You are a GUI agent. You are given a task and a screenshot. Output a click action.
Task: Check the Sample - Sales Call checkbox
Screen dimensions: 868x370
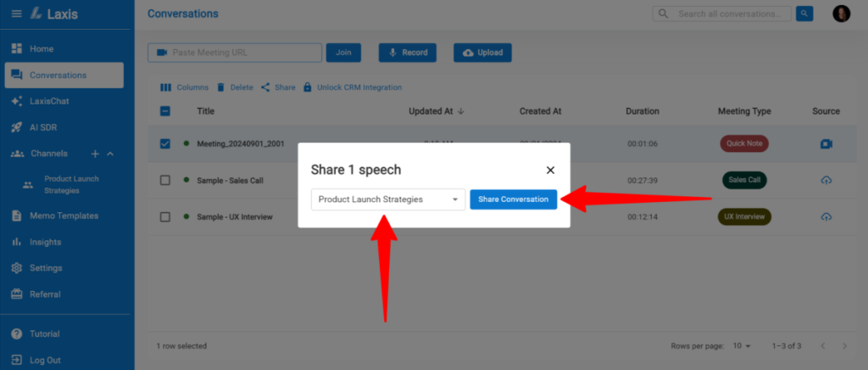(165, 180)
